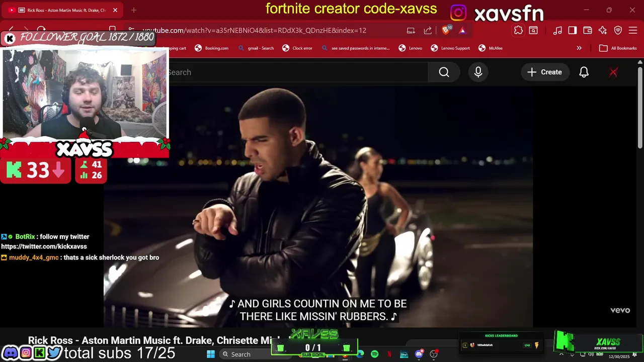
Task: Open the Lenovo bookmark
Action: (x=411, y=48)
